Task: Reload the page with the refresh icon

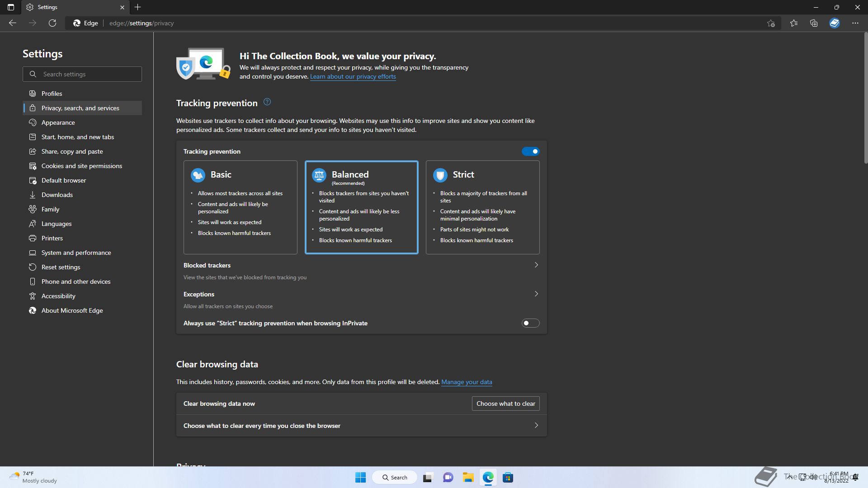Action: (x=52, y=23)
